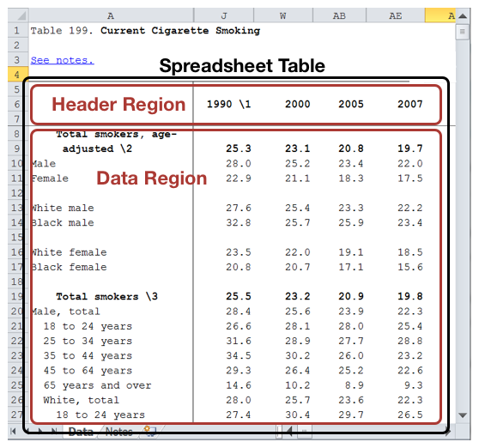Click the Select All corner triangle
This screenshot has width=479, height=448.
pos(19,15)
